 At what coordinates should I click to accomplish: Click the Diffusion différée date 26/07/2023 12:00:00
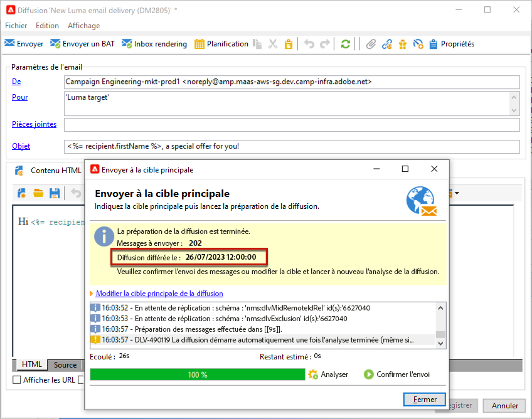[221, 257]
